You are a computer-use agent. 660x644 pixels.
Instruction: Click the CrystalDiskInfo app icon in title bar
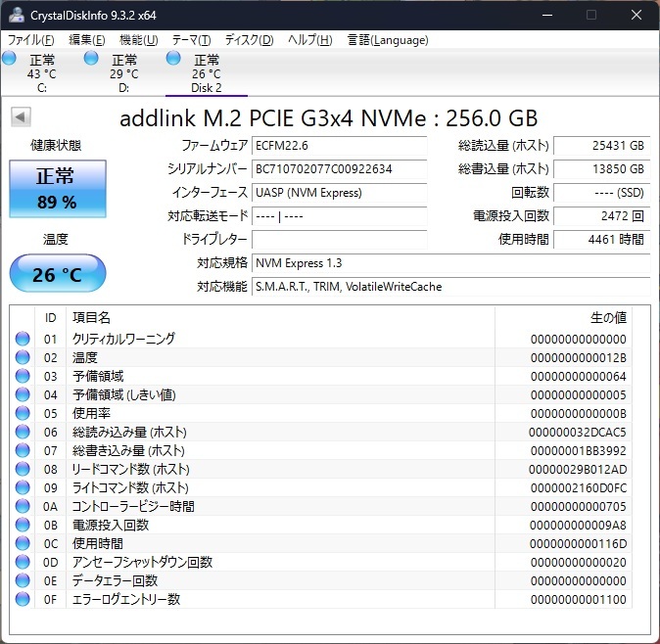click(x=16, y=15)
